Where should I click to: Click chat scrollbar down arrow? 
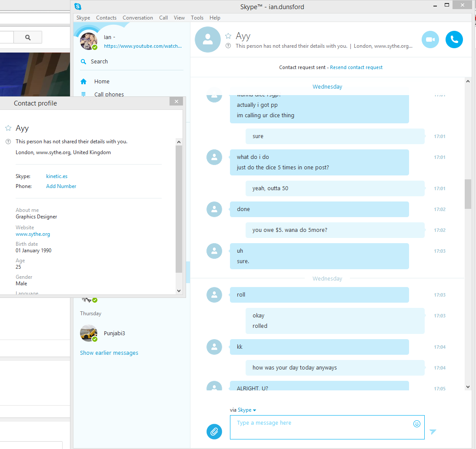coord(468,387)
